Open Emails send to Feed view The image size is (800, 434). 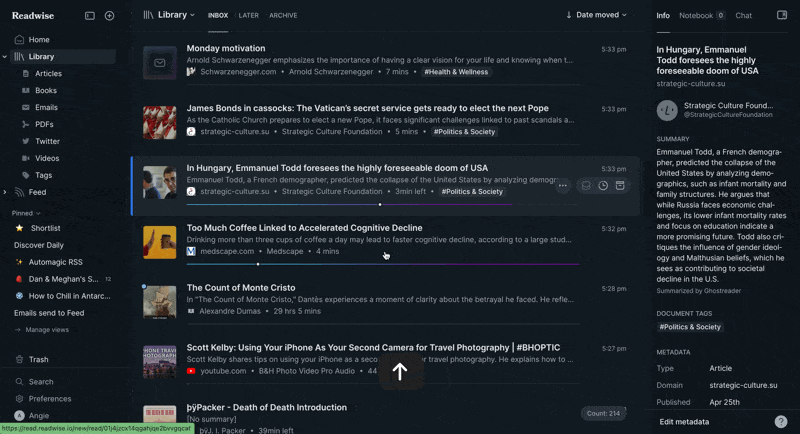[49, 313]
